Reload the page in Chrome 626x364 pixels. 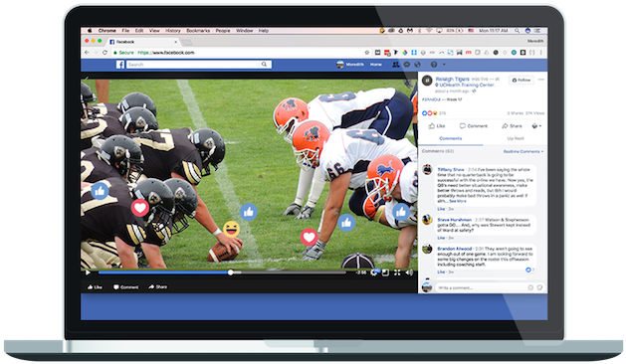(x=105, y=53)
